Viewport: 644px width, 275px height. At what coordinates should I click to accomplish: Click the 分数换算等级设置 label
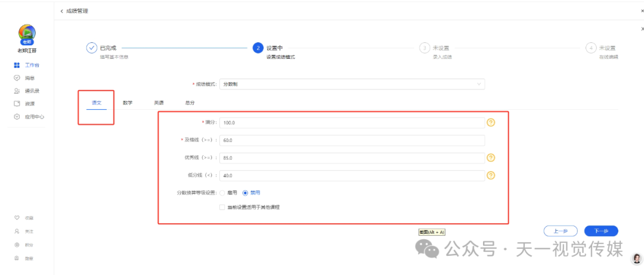pyautogui.click(x=196, y=193)
